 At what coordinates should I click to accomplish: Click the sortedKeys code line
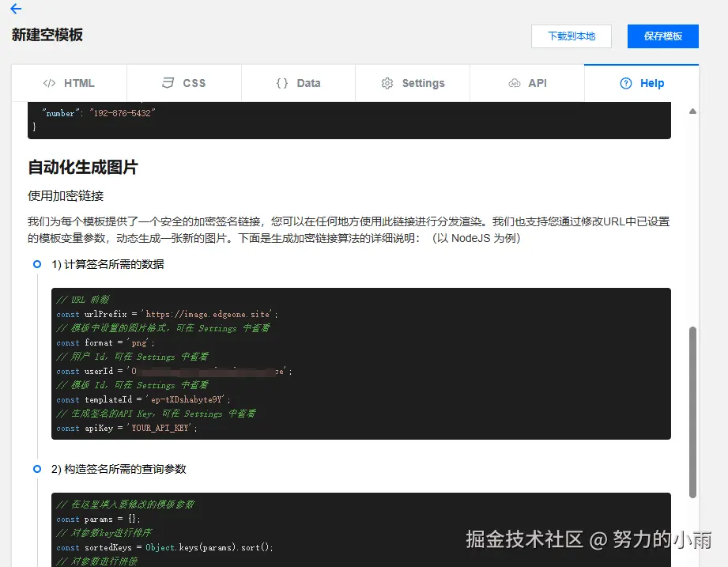[164, 547]
